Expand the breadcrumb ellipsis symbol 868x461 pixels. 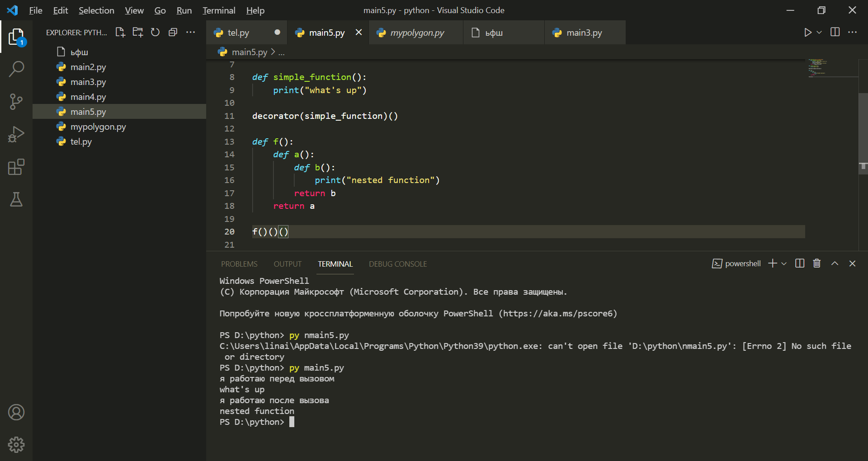coord(281,52)
